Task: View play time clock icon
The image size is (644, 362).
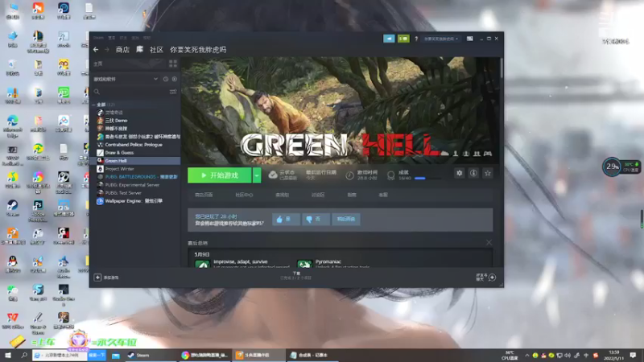Action: click(x=349, y=175)
